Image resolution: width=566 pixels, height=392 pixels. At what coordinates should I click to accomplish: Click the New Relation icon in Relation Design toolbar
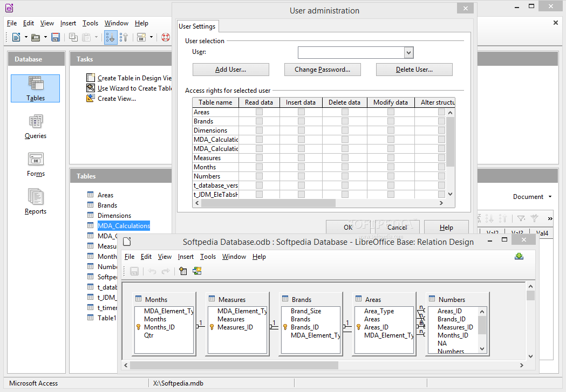point(196,271)
